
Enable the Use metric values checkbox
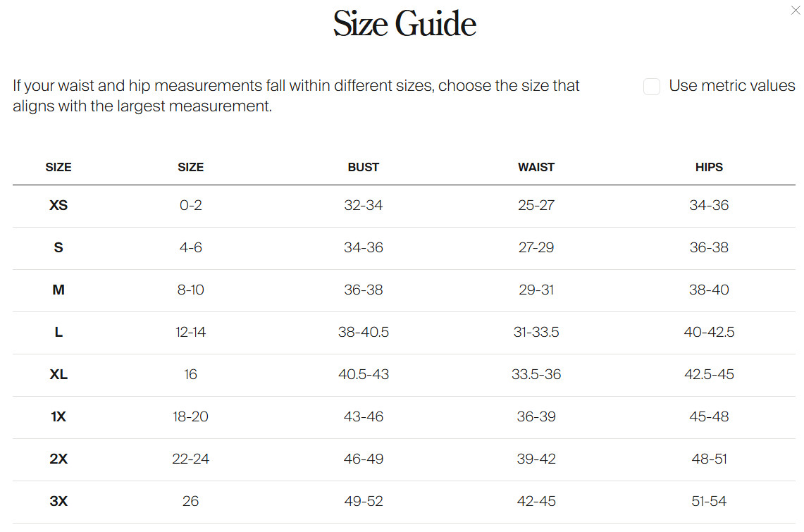coord(652,87)
